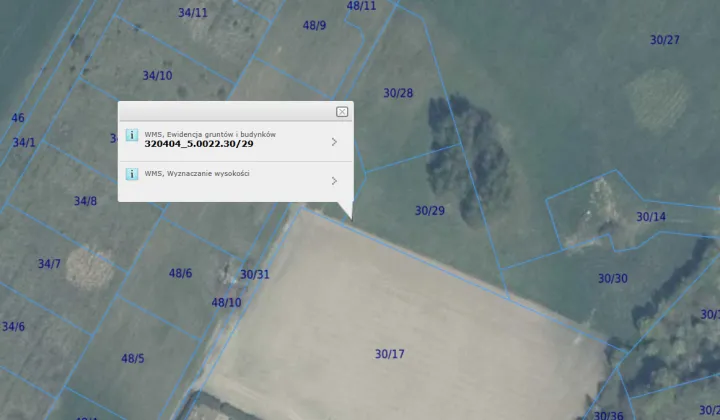Click parcel label 30/30 on map
This screenshot has height=420, width=720.
pyautogui.click(x=613, y=279)
